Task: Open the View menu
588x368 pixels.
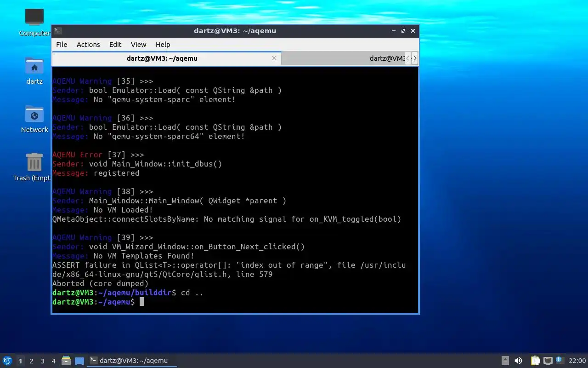Action: 138,45
